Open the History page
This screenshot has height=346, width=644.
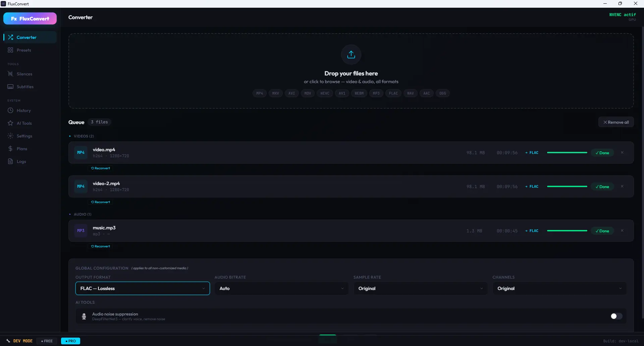23,111
